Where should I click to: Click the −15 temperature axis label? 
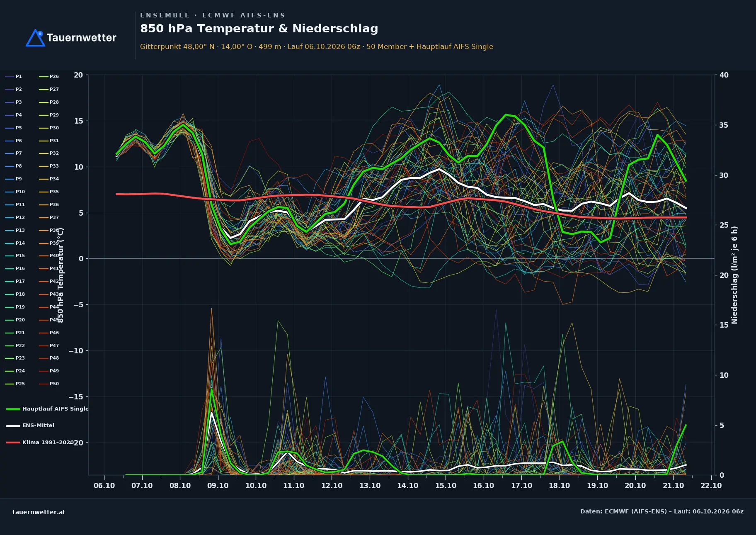coord(76,397)
